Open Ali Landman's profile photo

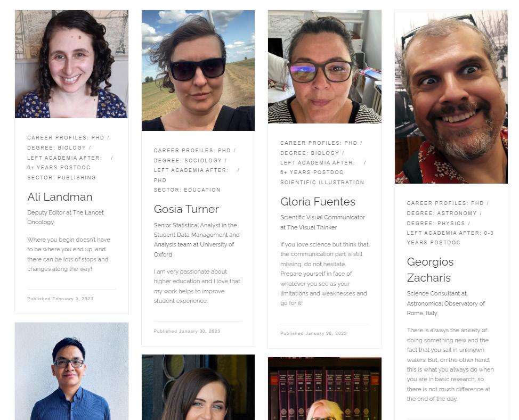(71, 64)
